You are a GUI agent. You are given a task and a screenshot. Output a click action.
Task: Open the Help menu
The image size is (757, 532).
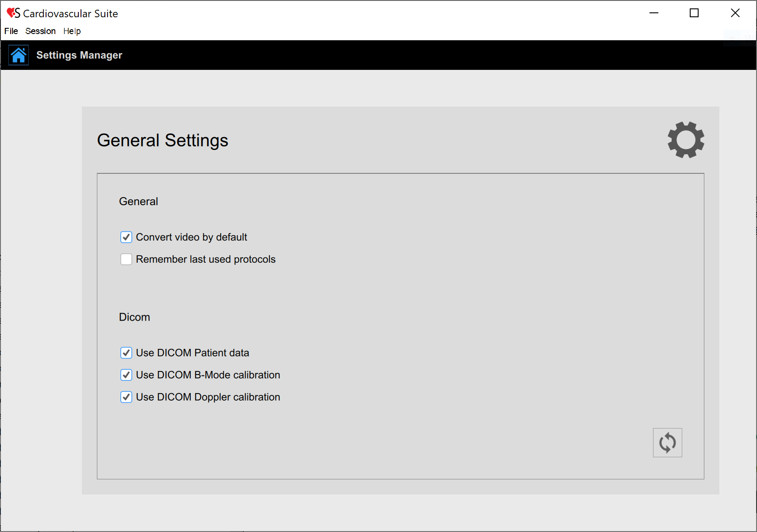click(72, 31)
